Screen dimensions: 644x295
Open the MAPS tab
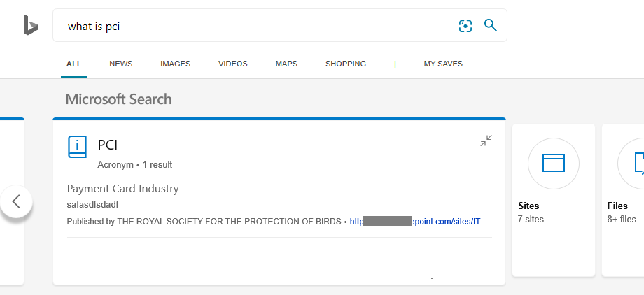286,64
